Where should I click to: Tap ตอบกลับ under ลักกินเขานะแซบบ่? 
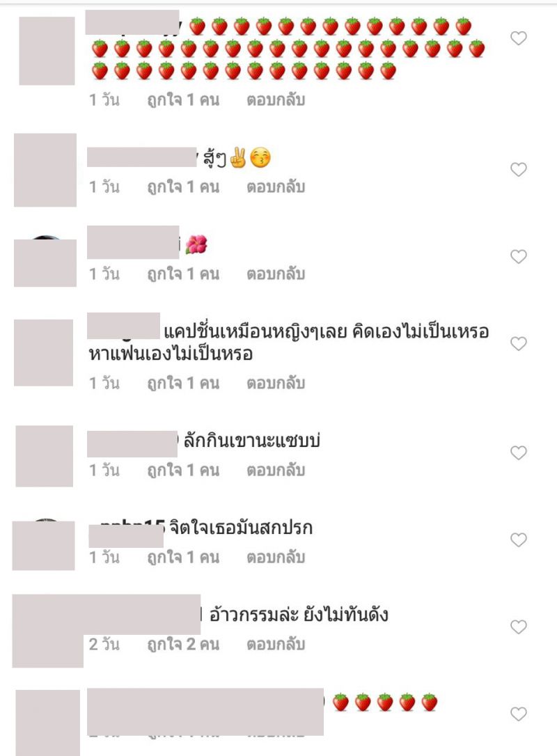point(276,470)
